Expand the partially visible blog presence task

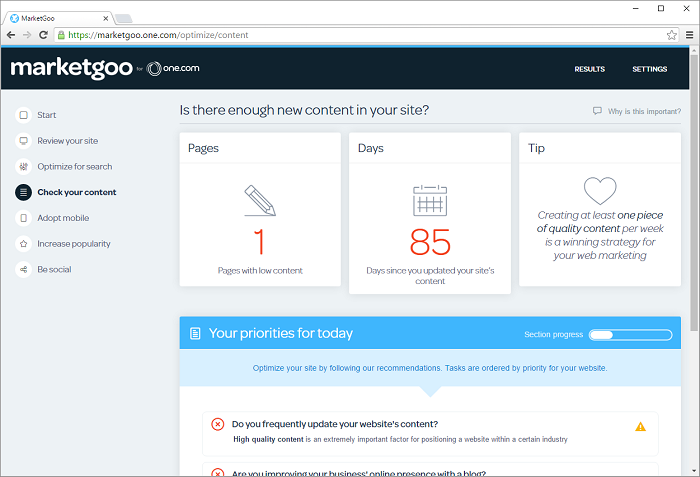point(430,469)
